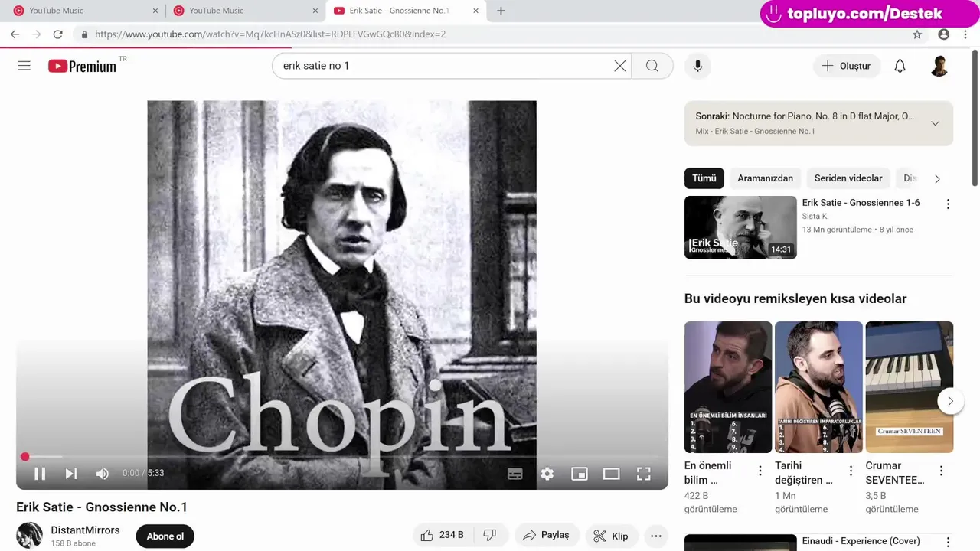Enter fullscreen mode
Image resolution: width=980 pixels, height=551 pixels.
click(644, 474)
